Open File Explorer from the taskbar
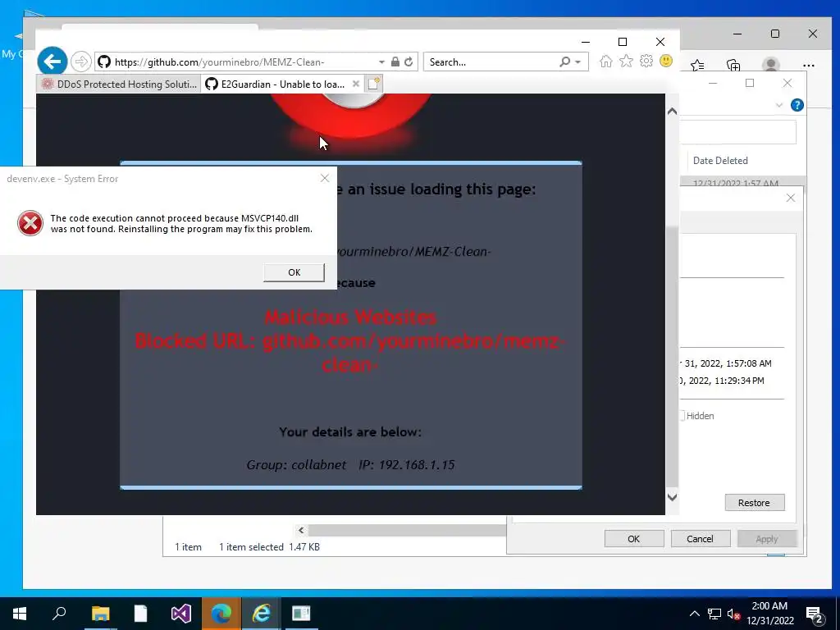The width and height of the screenshot is (840, 630). [x=100, y=614]
